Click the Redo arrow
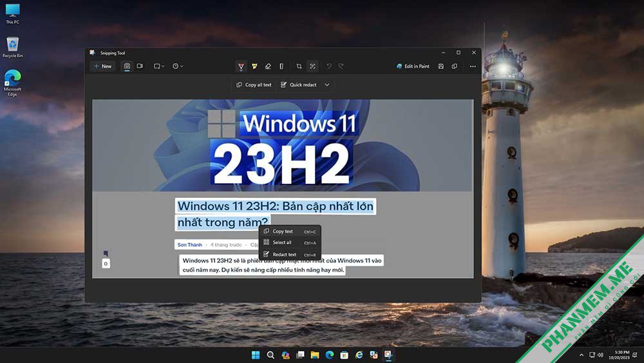This screenshot has height=363, width=644. pos(341,66)
